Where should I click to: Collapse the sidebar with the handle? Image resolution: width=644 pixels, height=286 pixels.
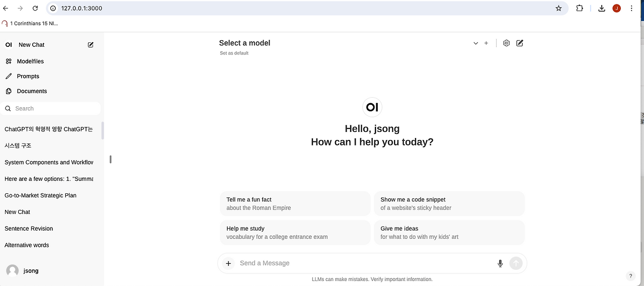(110, 159)
